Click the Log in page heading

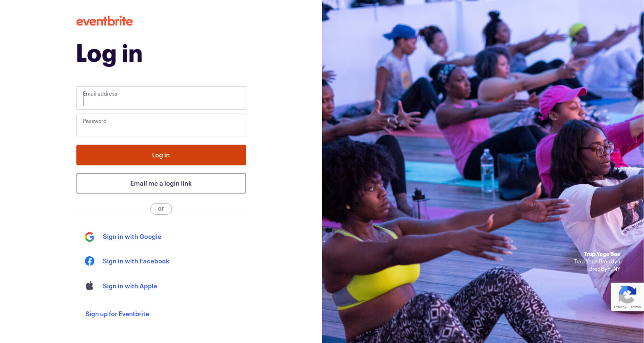(109, 53)
